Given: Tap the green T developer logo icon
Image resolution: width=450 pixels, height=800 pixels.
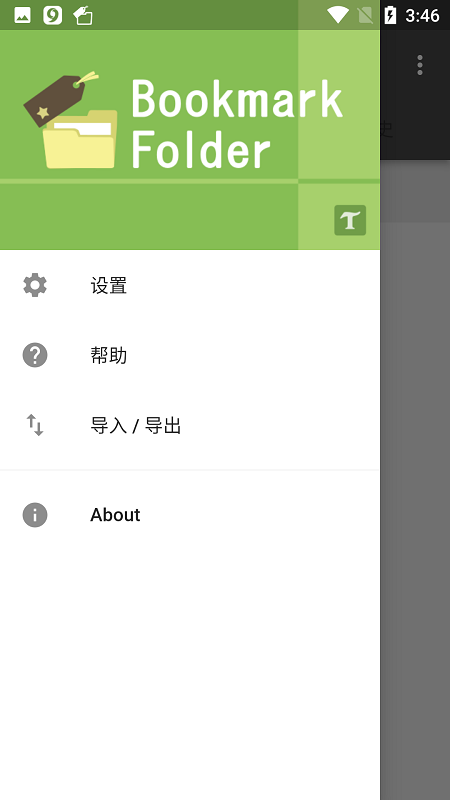Looking at the screenshot, I should tap(350, 220).
